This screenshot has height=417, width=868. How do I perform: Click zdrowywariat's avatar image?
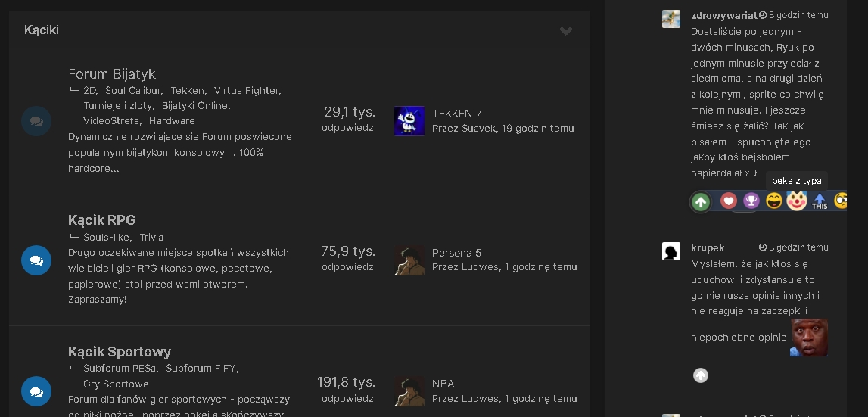click(671, 19)
